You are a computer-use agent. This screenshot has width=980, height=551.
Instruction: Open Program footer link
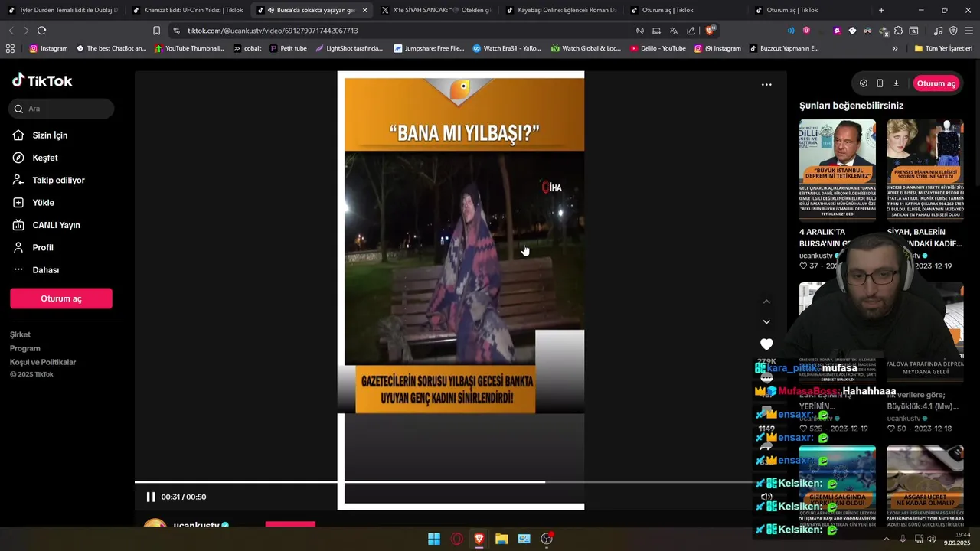click(24, 348)
